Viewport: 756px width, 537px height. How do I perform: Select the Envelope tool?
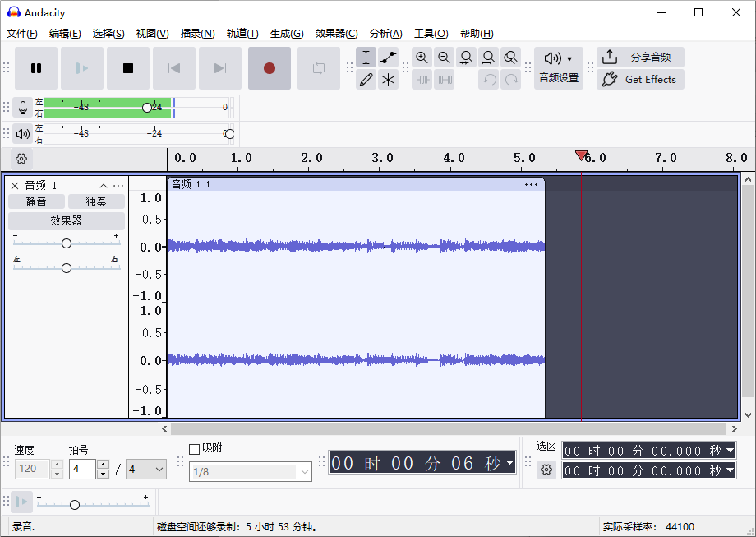[x=387, y=58]
